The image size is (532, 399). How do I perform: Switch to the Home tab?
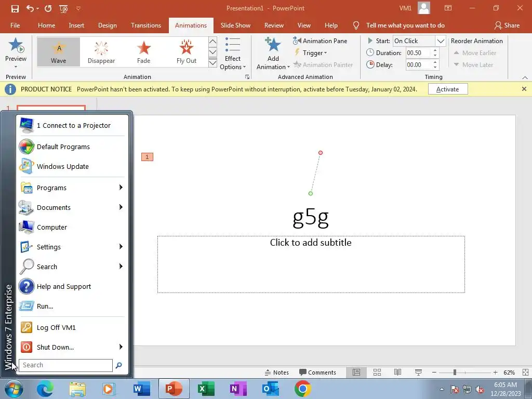pos(46,25)
